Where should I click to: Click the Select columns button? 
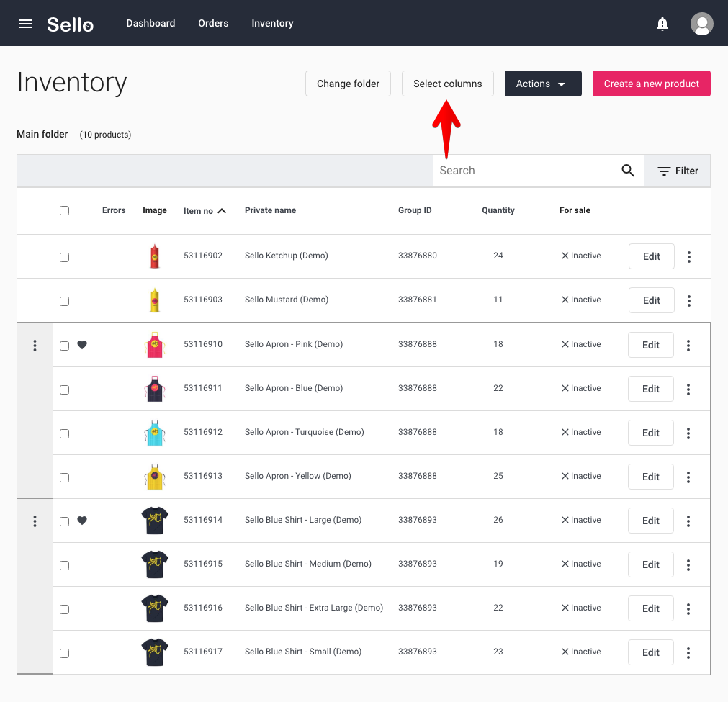tap(448, 84)
